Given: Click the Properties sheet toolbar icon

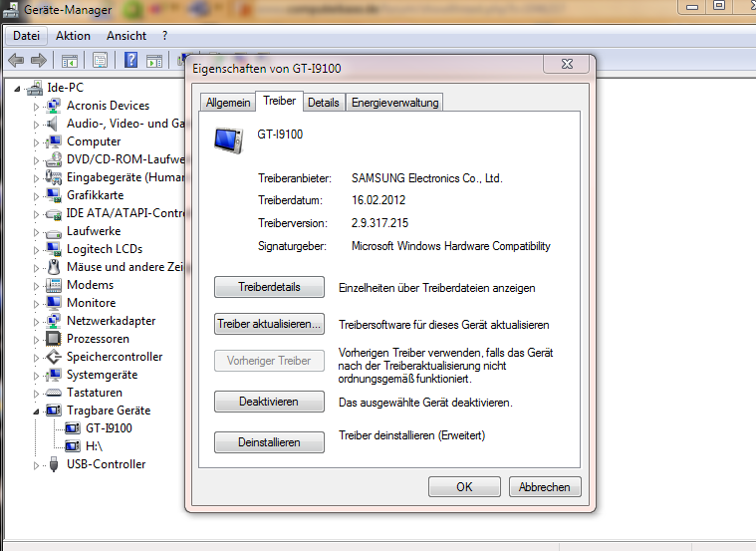Looking at the screenshot, I should (x=100, y=61).
